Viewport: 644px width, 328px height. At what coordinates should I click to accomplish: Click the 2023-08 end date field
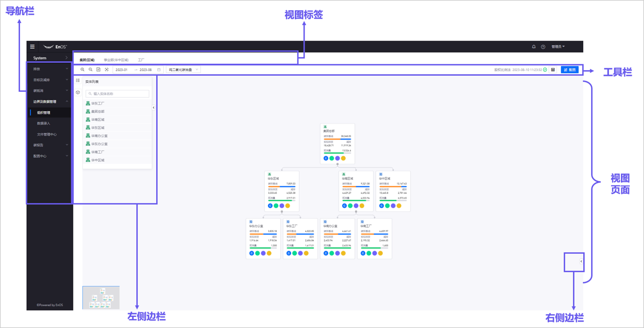tap(146, 70)
